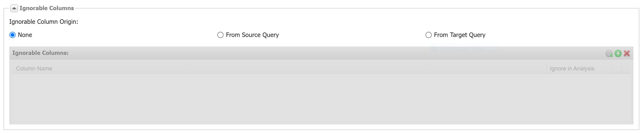Click the gear with plus auto-generate icon

tap(609, 53)
